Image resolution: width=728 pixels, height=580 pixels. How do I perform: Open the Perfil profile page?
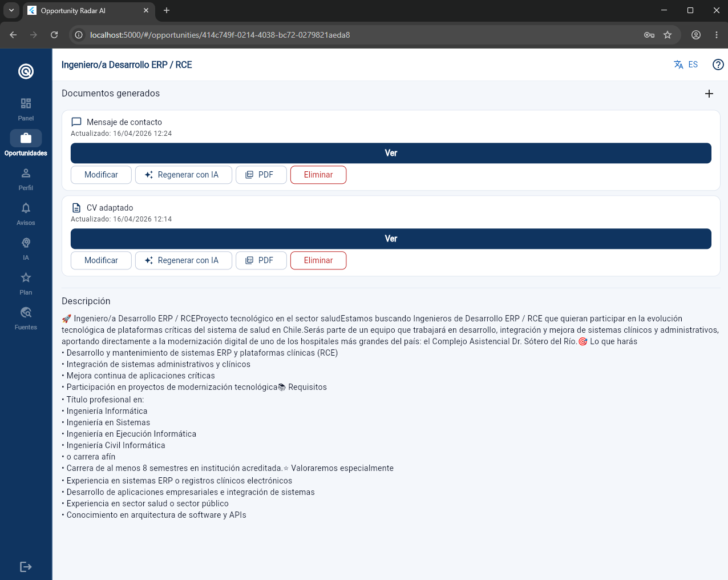tap(26, 179)
